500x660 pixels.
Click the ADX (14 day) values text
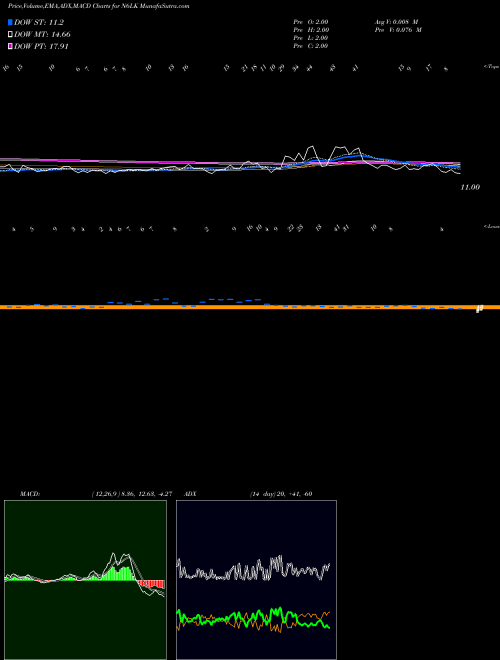tap(281, 494)
